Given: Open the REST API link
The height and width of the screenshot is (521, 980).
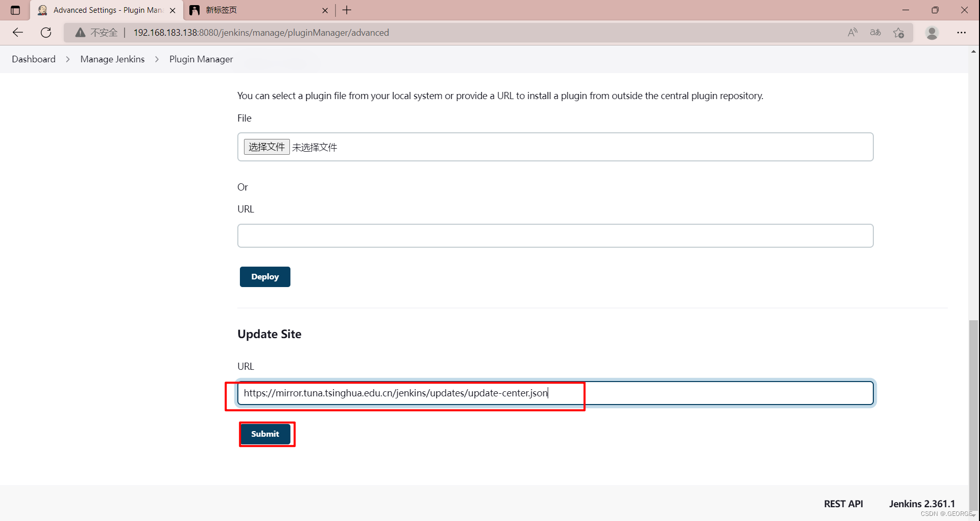Looking at the screenshot, I should 843,504.
